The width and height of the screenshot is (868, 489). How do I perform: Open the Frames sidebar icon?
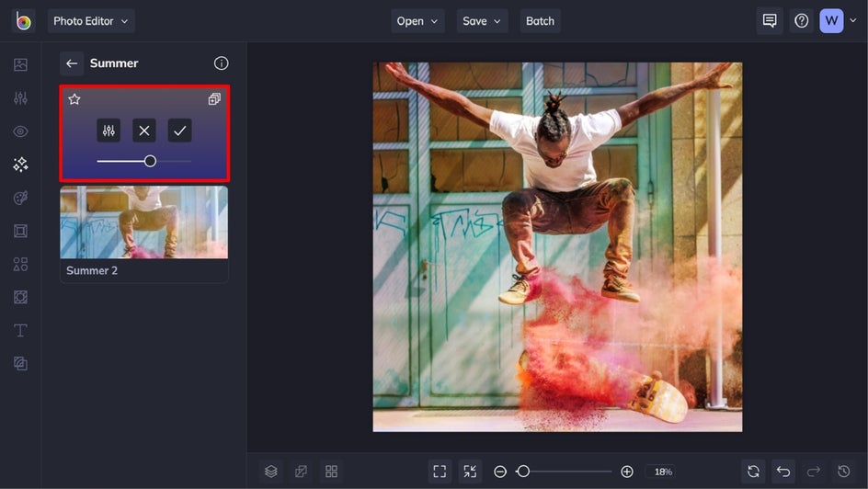[20, 231]
